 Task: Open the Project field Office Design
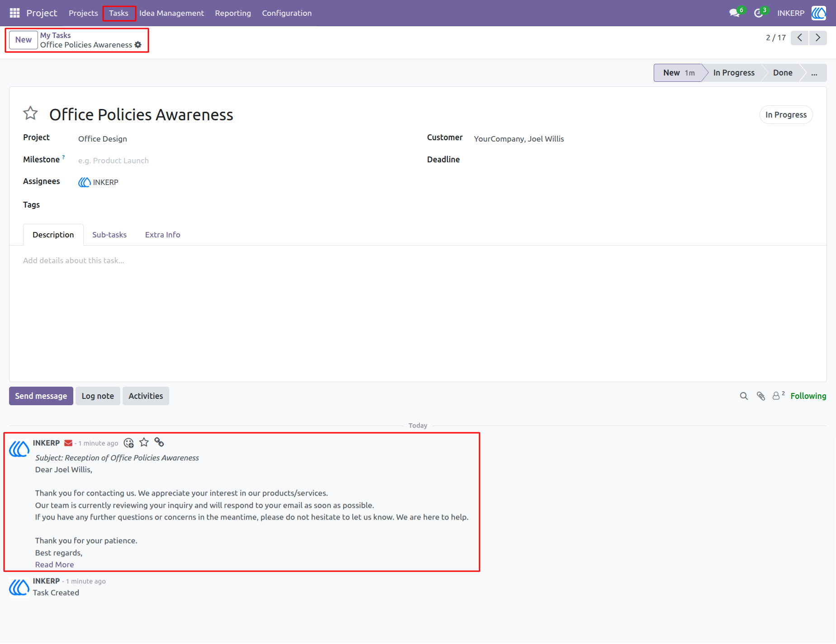[x=103, y=139]
